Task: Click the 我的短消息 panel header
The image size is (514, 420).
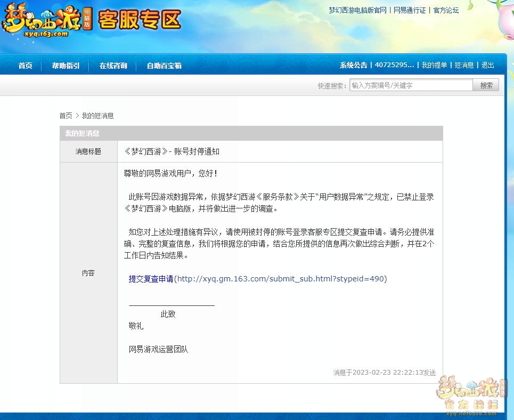Action: pyautogui.click(x=251, y=133)
